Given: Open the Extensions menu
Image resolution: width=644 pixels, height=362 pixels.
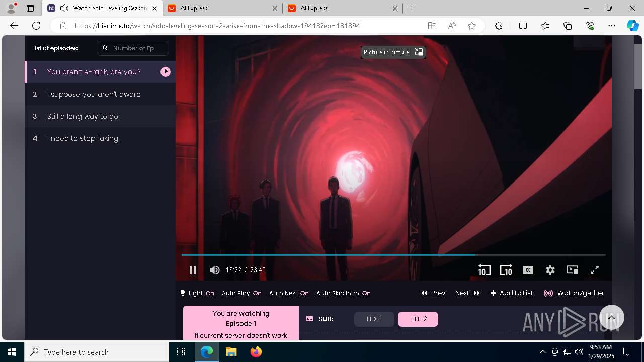Looking at the screenshot, I should (x=499, y=26).
